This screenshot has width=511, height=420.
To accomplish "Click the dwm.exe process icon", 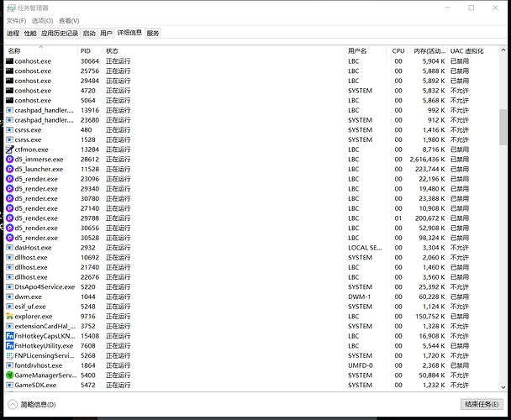I will [9, 297].
